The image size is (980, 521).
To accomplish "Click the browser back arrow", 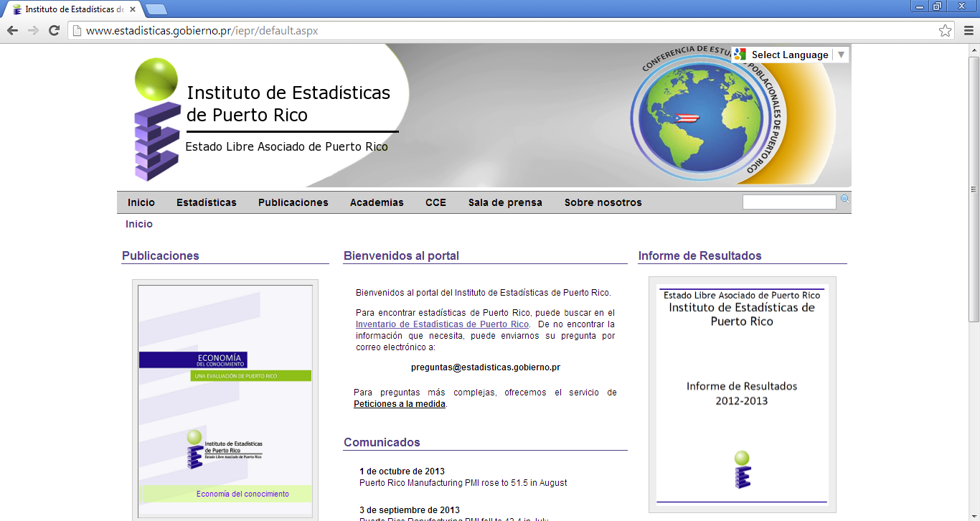I will pos(12,30).
